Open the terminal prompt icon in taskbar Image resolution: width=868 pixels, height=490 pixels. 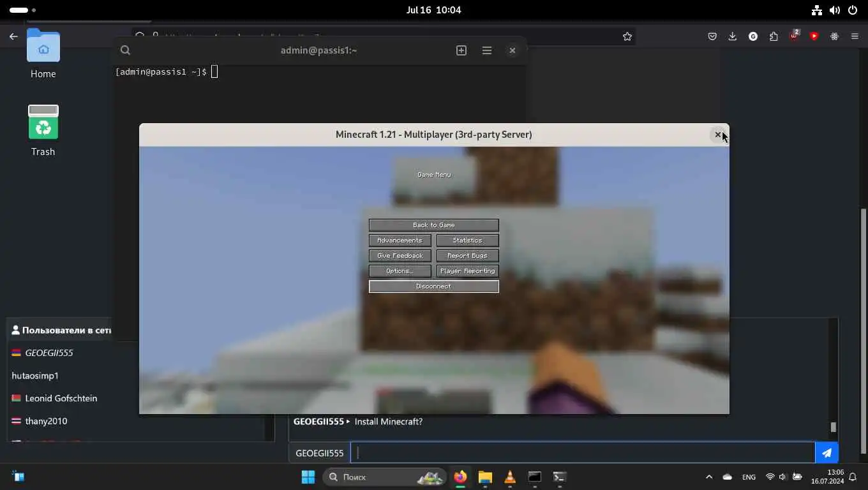pyautogui.click(x=560, y=477)
